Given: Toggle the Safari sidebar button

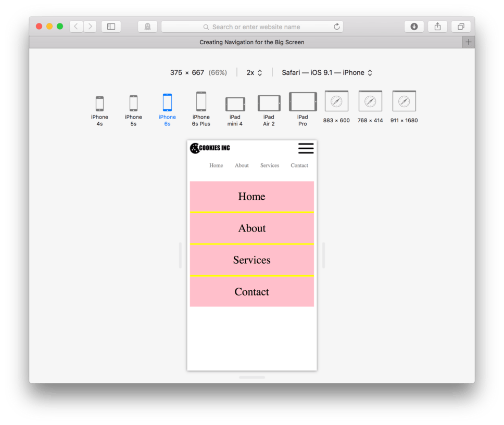Looking at the screenshot, I should 111,27.
